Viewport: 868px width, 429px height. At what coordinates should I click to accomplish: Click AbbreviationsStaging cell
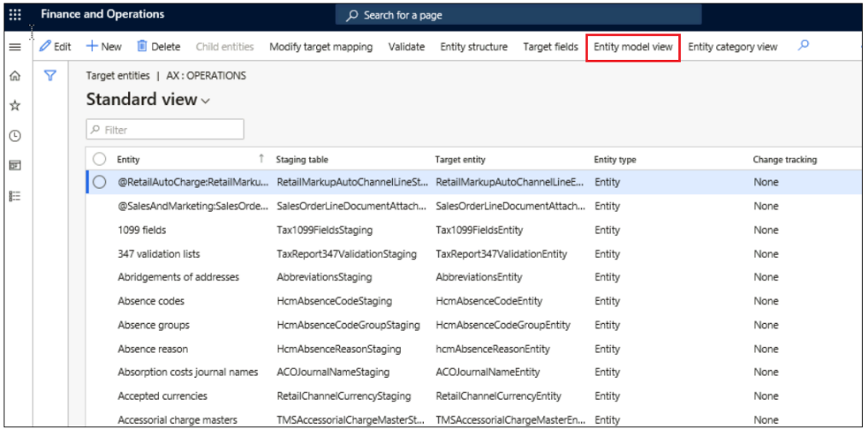click(x=325, y=278)
